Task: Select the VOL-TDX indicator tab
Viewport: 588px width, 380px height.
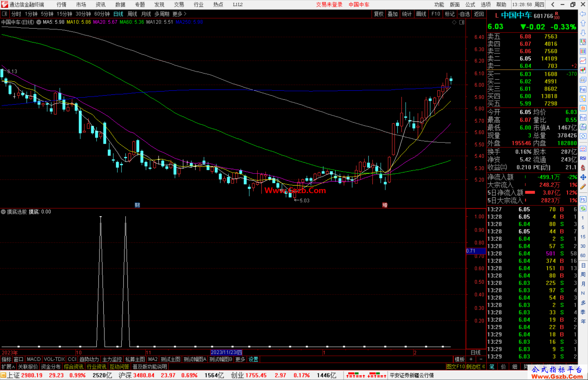Action: (x=54, y=359)
